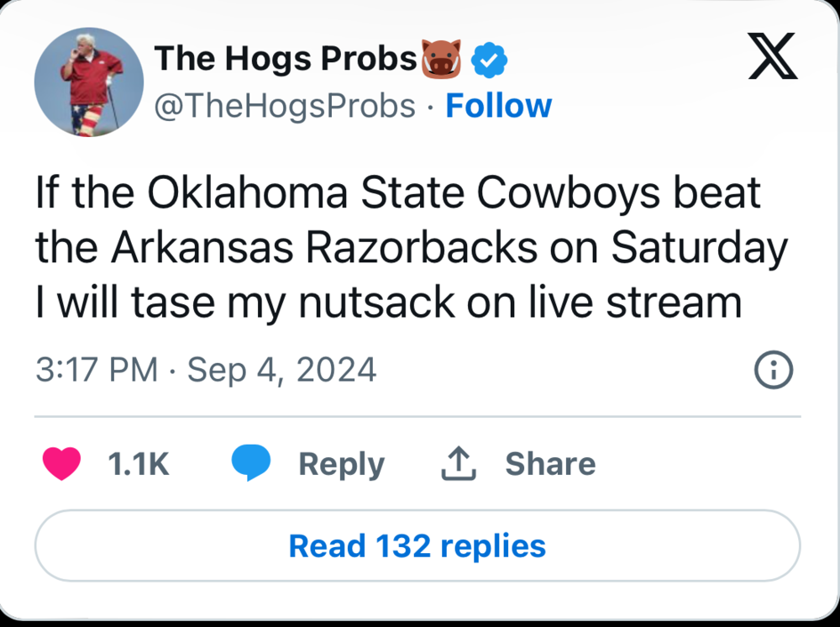The width and height of the screenshot is (840, 627).
Task: Click the Reply text label
Action: point(341,464)
